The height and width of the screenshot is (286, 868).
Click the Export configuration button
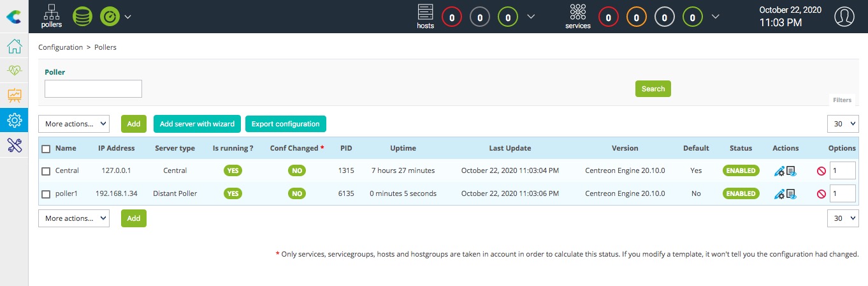point(286,124)
